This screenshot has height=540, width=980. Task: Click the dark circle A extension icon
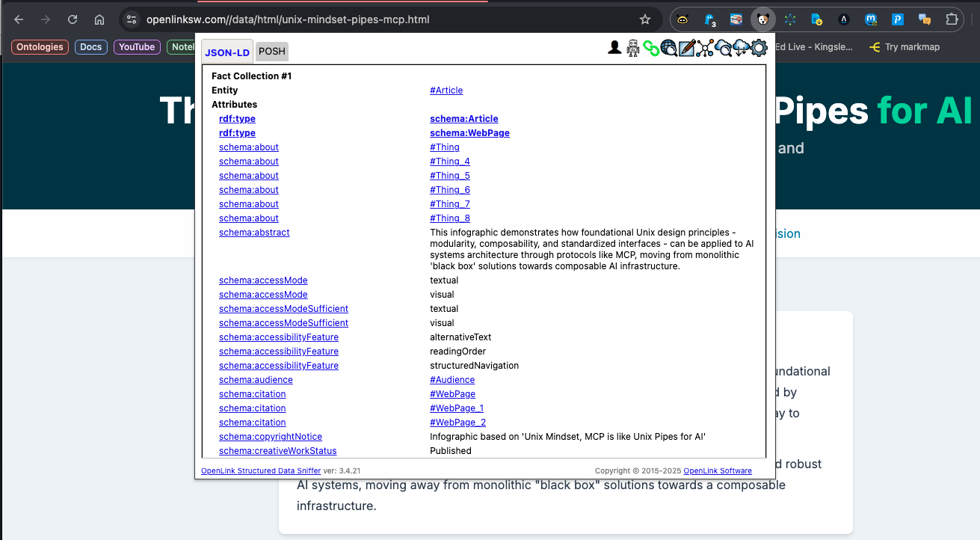[x=844, y=19]
